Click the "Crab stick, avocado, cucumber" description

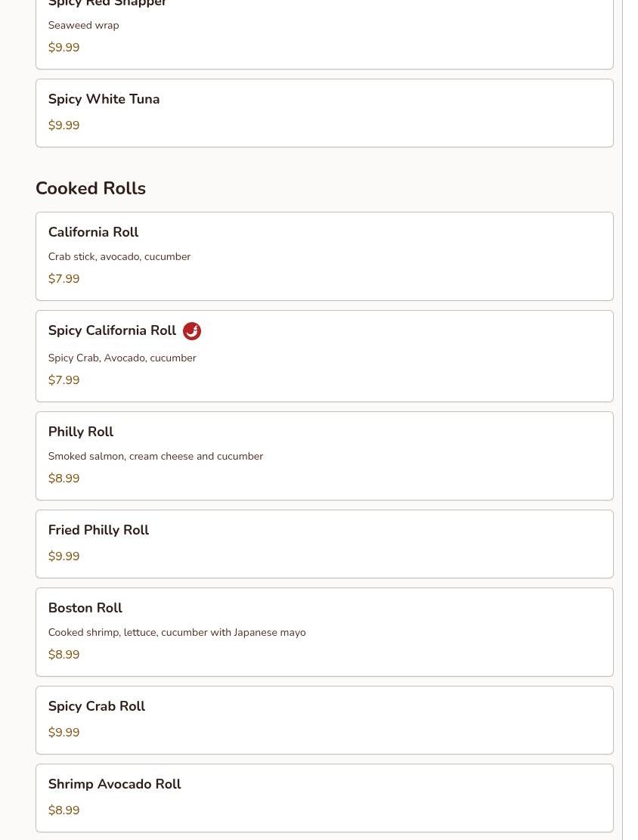pos(119,257)
